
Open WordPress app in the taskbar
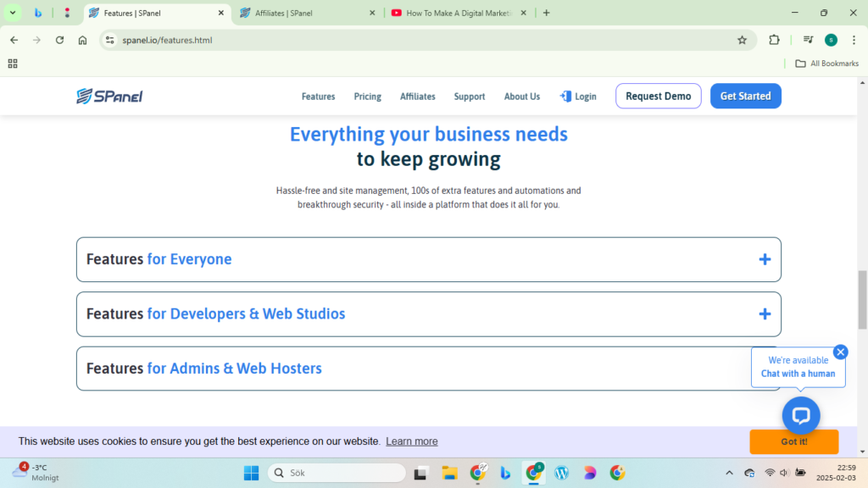(x=561, y=473)
